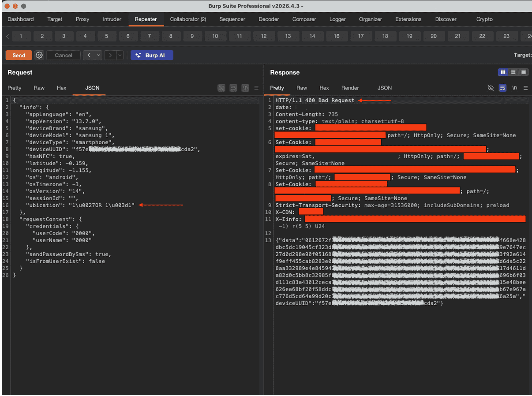Screen dimensions: 532x396
Task: Go back to previous request in history
Action: (x=89, y=55)
